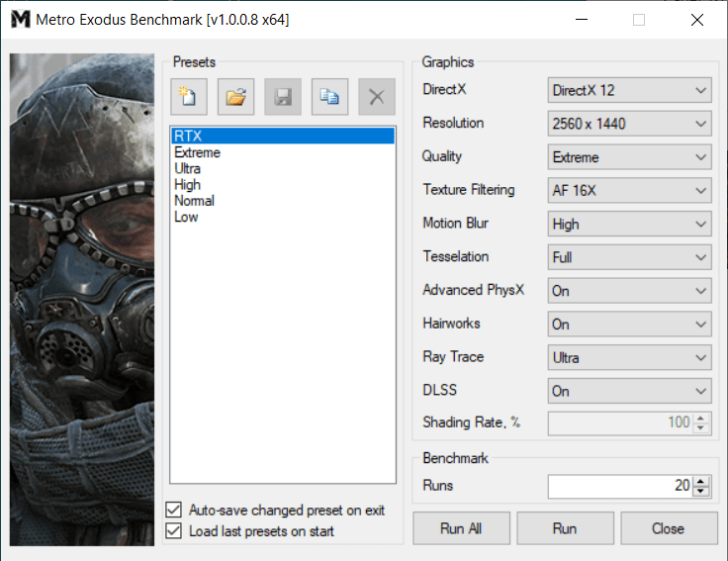The image size is (728, 561).
Task: Click the Metro M logo in the title bar
Action: [21, 20]
